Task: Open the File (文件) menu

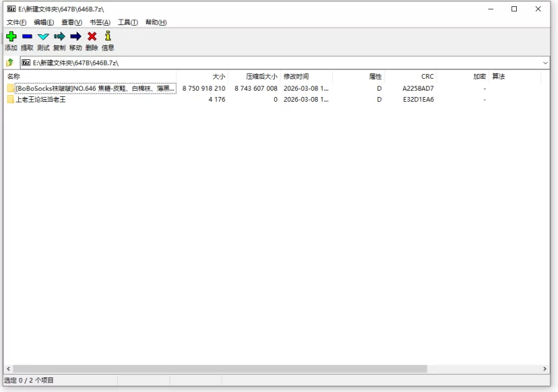Action: [x=16, y=22]
